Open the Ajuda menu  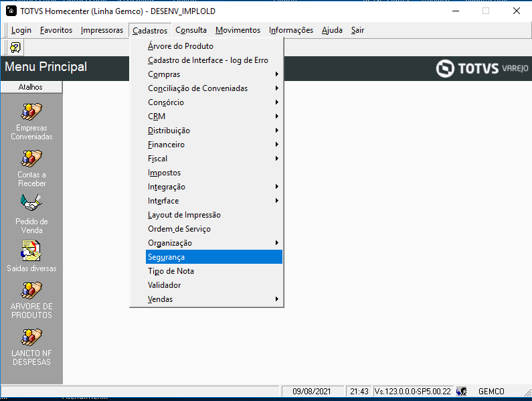[x=332, y=30]
